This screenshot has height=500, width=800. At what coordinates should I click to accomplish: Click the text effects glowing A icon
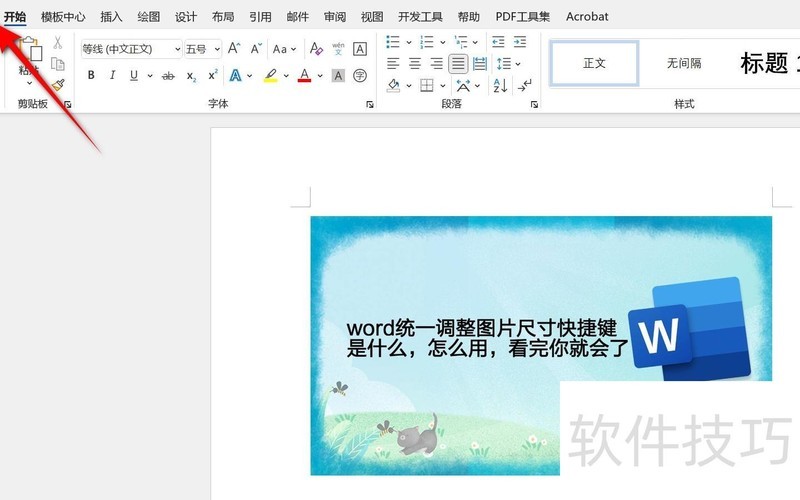pyautogui.click(x=235, y=76)
